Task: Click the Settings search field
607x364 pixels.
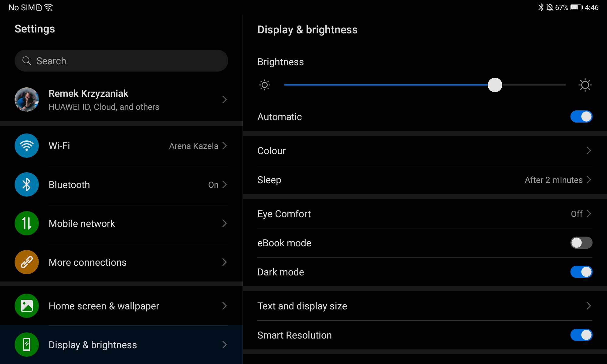Action: [121, 61]
